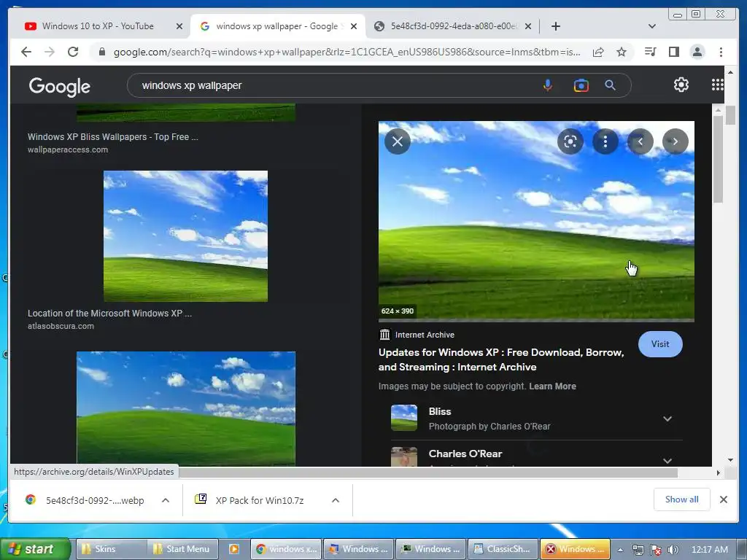Open the Learn More copyright link
The image size is (747, 560).
pos(553,386)
